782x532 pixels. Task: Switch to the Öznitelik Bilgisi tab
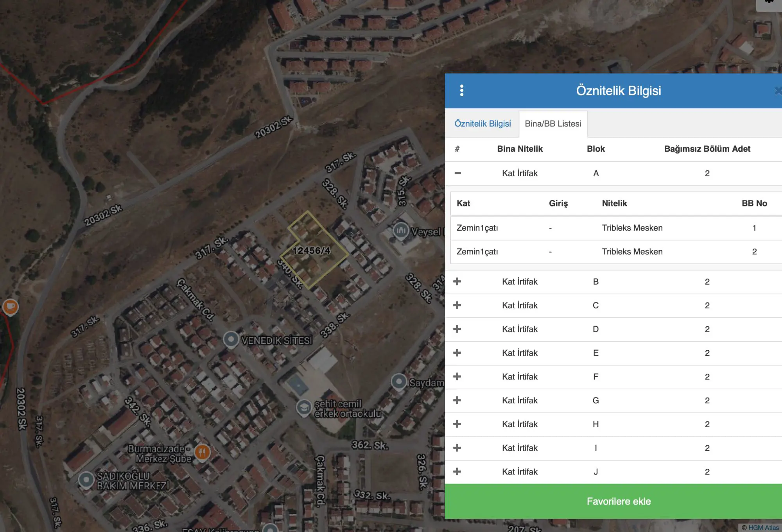coord(482,124)
